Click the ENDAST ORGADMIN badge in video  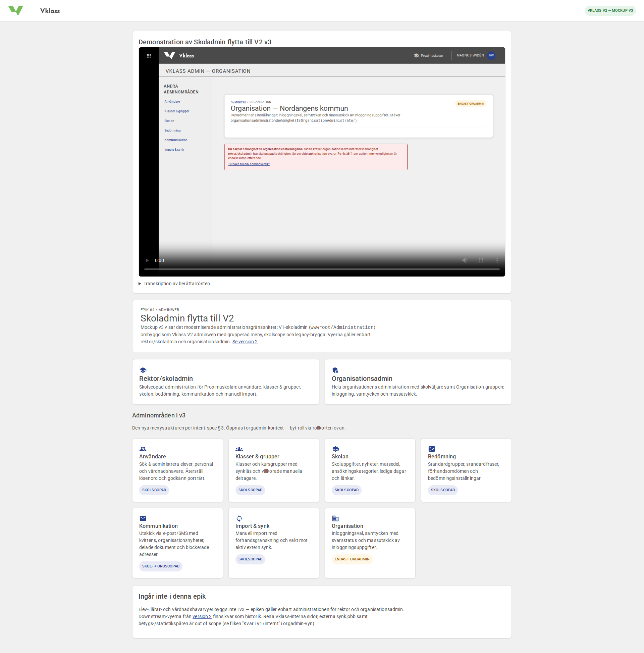(x=471, y=104)
